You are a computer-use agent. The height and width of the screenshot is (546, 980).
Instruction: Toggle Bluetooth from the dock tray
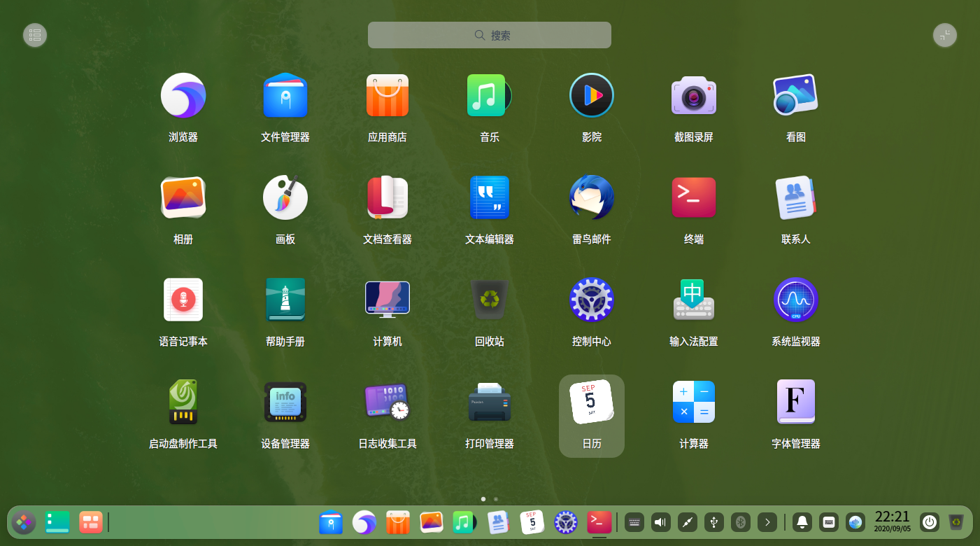coord(741,522)
